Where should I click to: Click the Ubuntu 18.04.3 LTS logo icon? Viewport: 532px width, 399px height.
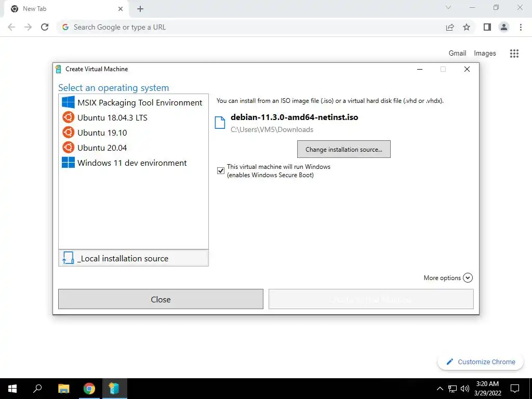[x=68, y=117]
